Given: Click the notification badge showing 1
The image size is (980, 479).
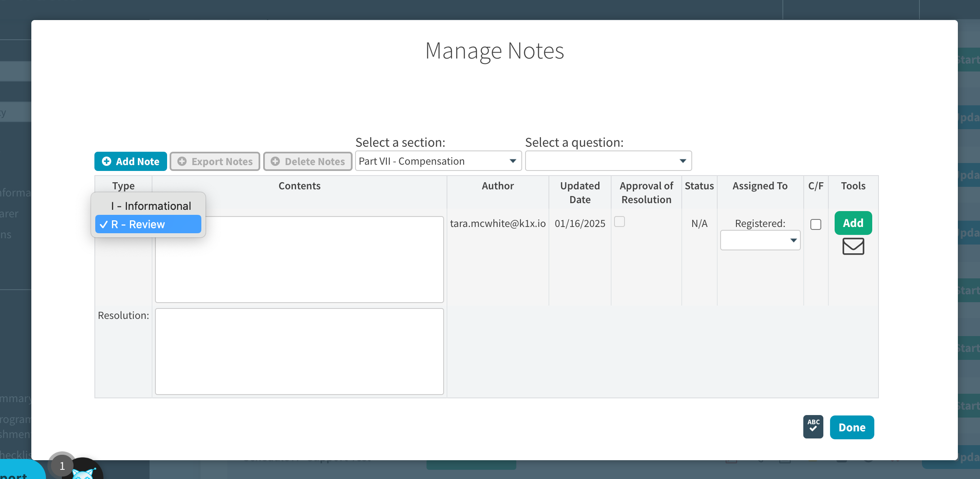Looking at the screenshot, I should [62, 466].
